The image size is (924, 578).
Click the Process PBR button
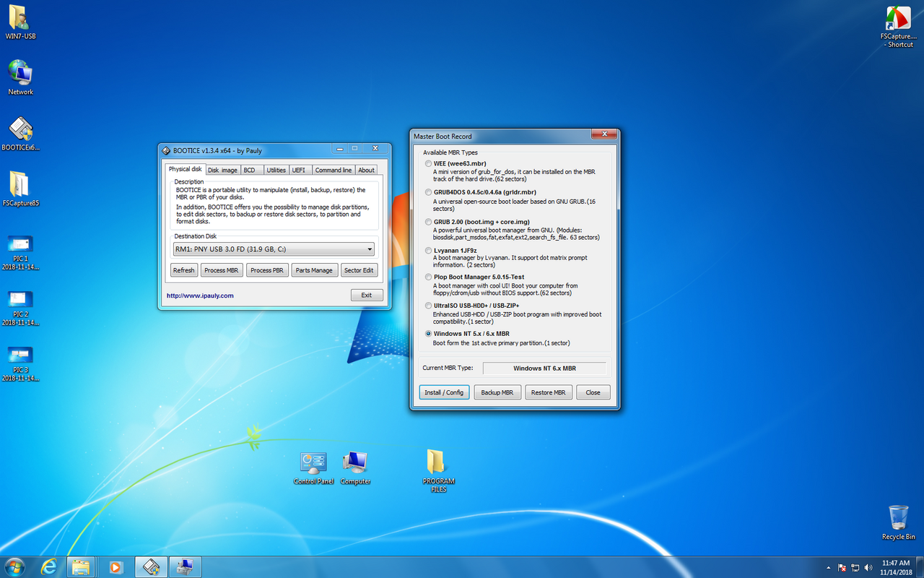click(x=267, y=270)
